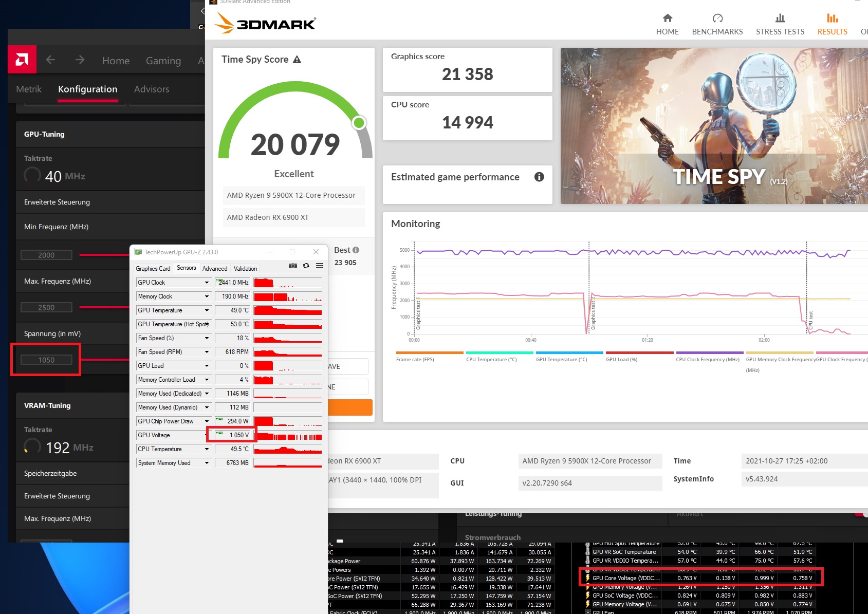This screenshot has width=868, height=614.
Task: Open the 3DMark Home icon
Action: pos(668,18)
